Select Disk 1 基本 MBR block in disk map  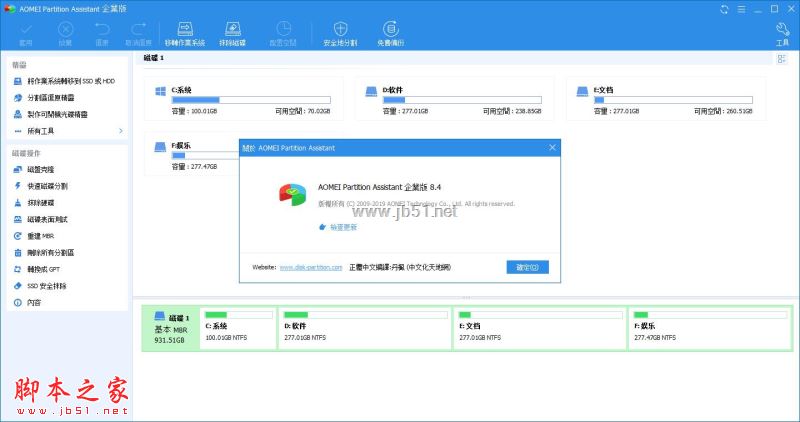[171, 329]
